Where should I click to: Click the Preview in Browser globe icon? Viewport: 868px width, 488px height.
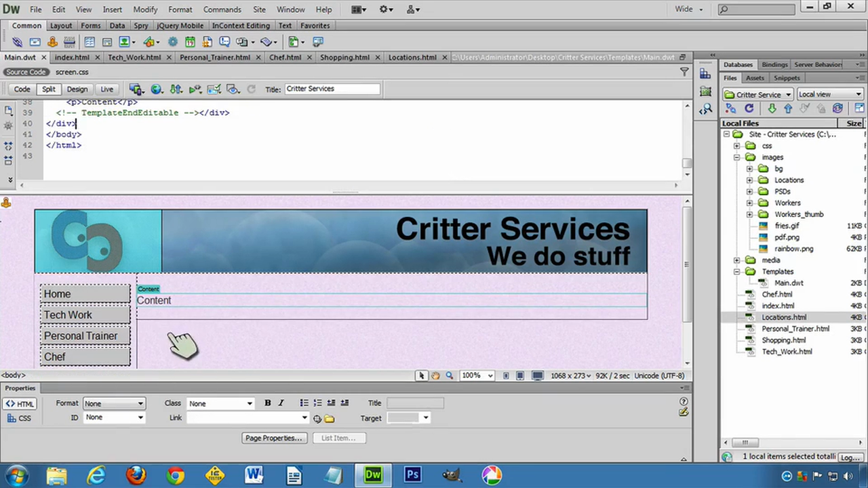tap(157, 89)
